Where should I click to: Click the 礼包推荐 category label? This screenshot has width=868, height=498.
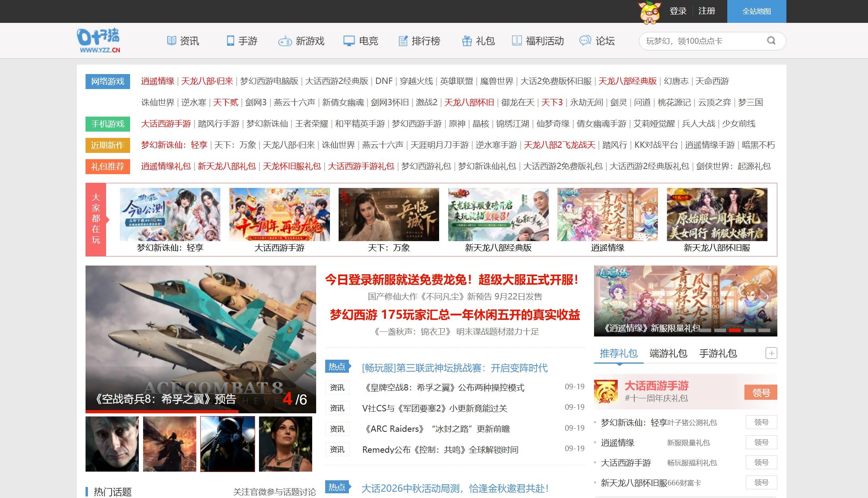click(108, 167)
